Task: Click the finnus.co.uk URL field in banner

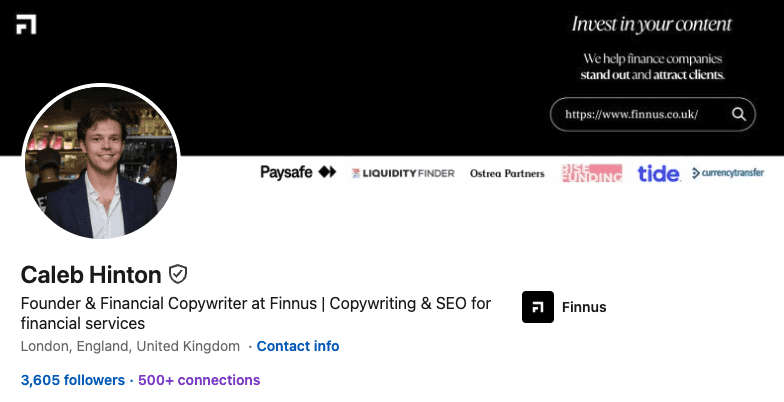Action: point(631,114)
